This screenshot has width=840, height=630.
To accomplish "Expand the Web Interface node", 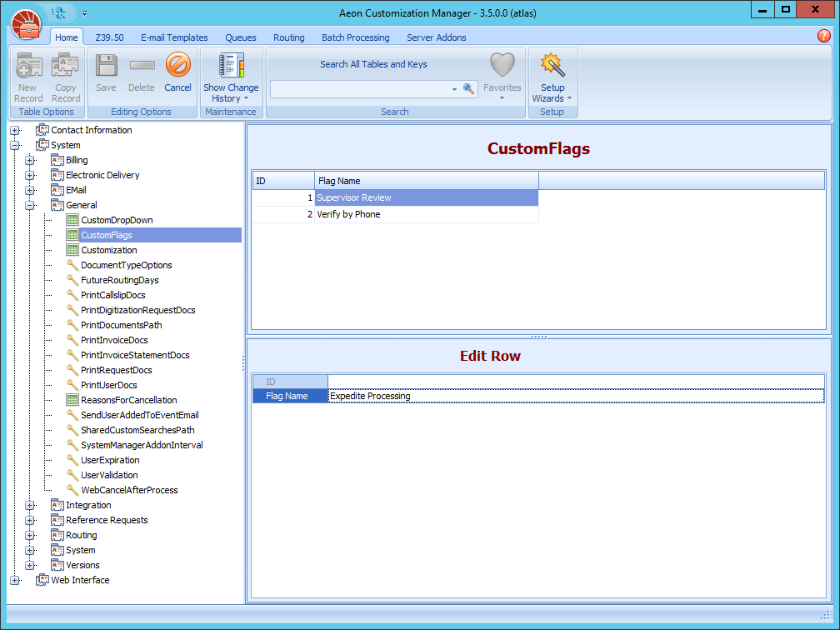I will [15, 580].
